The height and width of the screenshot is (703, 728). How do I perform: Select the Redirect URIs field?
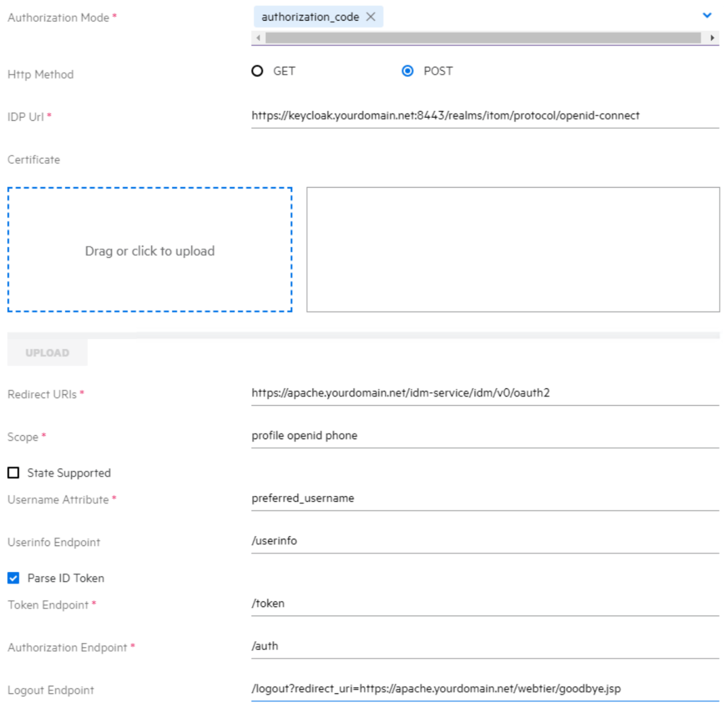426,394
